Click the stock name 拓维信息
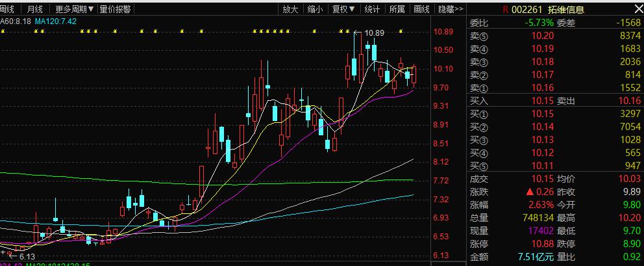644x266 pixels. click(566, 10)
